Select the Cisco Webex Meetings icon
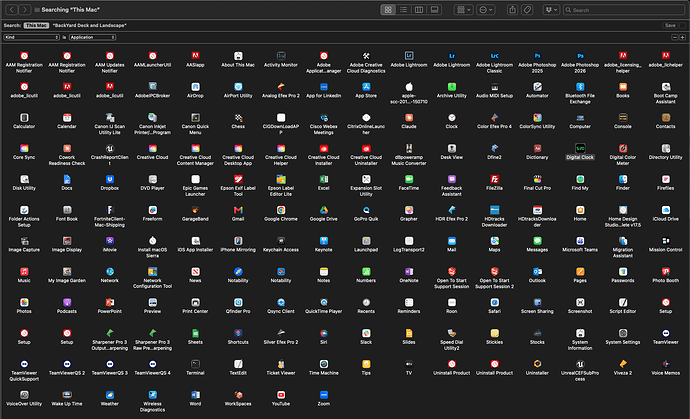This screenshot has width=690, height=419. tap(323, 118)
